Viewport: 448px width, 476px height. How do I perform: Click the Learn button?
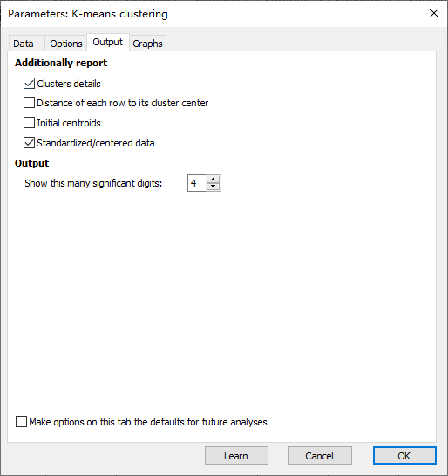coord(236,456)
